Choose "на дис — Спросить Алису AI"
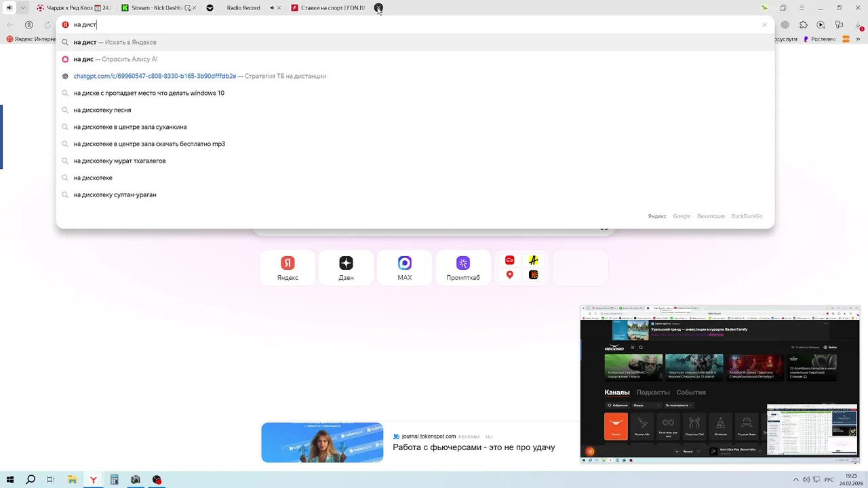Screen dimensions: 868x488 pyautogui.click(x=415, y=59)
